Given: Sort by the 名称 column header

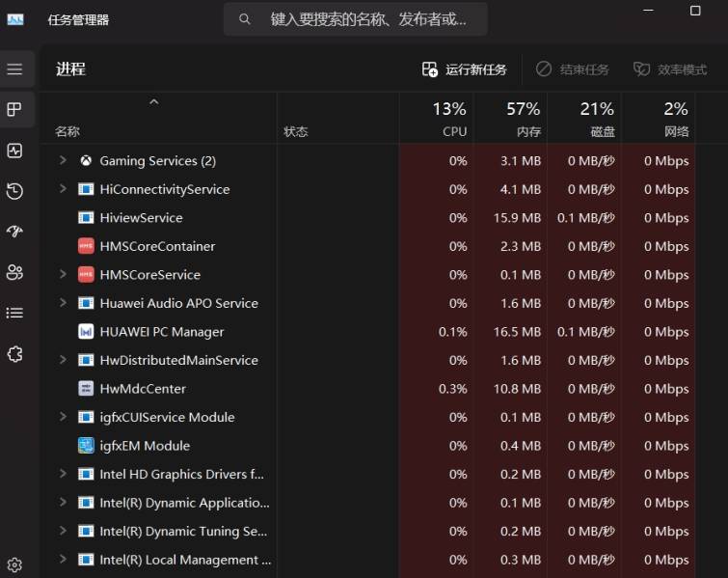Looking at the screenshot, I should pyautogui.click(x=67, y=131).
